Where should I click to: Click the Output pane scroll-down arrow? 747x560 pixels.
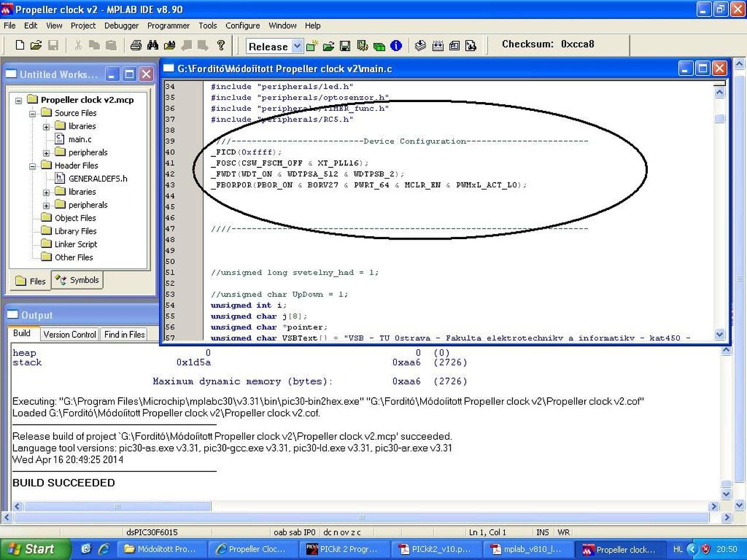click(726, 494)
